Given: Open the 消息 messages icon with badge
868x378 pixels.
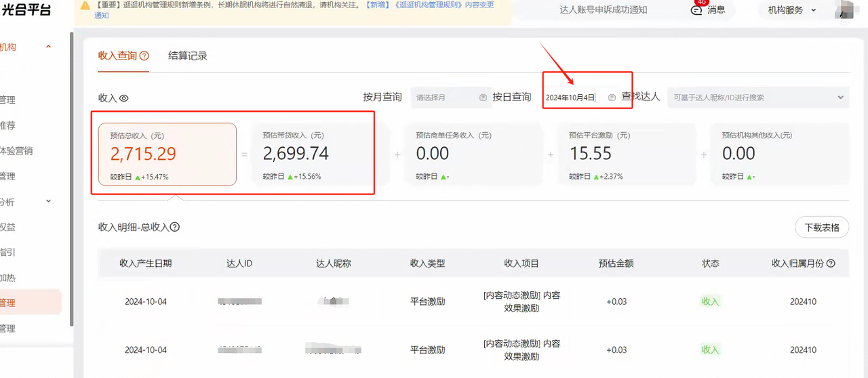Looking at the screenshot, I should 696,10.
